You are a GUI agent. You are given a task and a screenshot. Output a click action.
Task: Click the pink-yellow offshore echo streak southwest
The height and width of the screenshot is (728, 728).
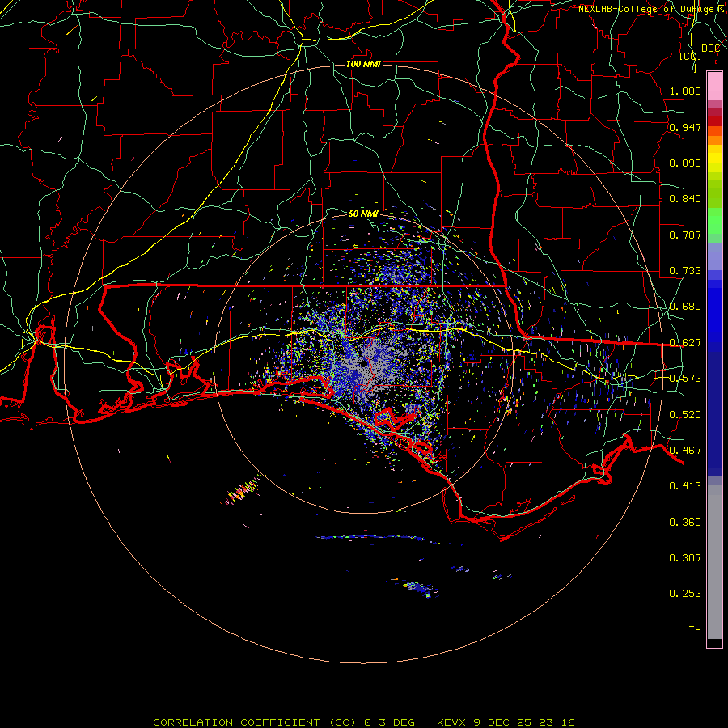pos(241,492)
